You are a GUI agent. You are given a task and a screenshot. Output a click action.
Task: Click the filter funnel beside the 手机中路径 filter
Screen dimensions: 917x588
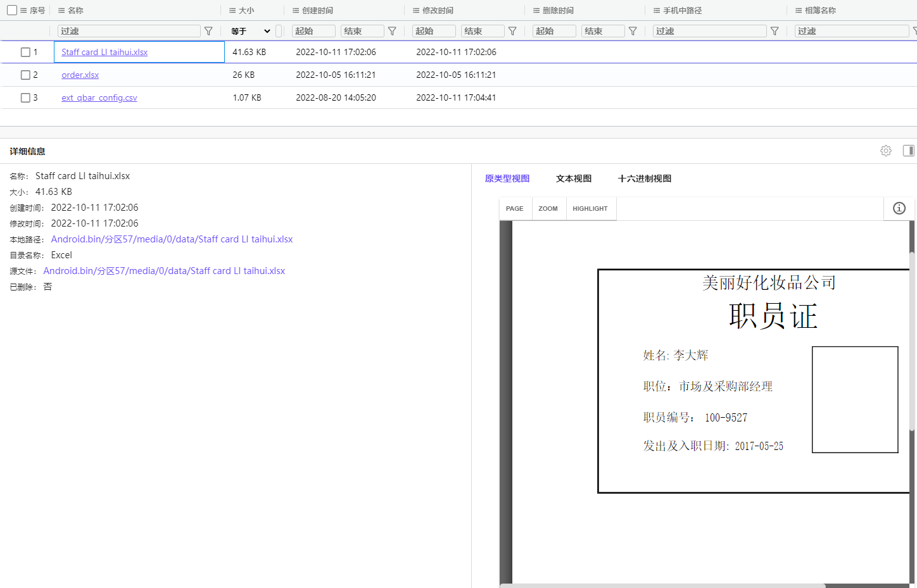click(775, 30)
